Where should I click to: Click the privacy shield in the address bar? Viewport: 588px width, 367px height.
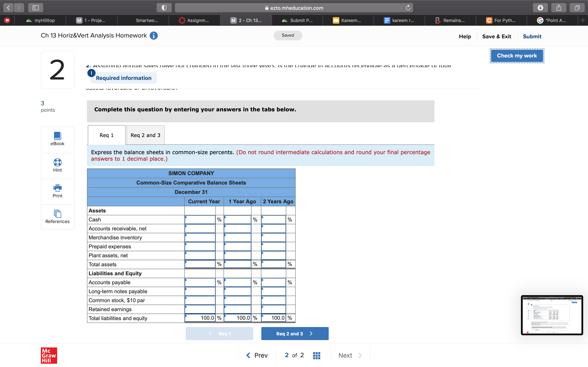click(x=164, y=8)
